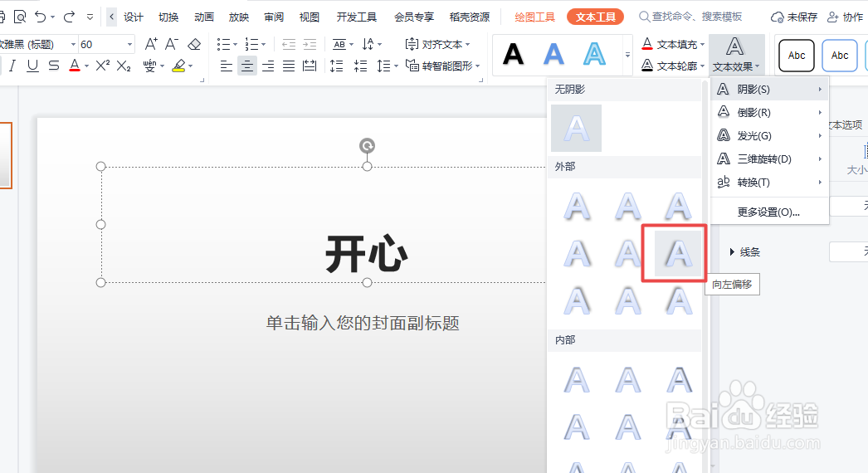Open the 转换(T) submenu item
This screenshot has width=868, height=473.
pyautogui.click(x=769, y=183)
